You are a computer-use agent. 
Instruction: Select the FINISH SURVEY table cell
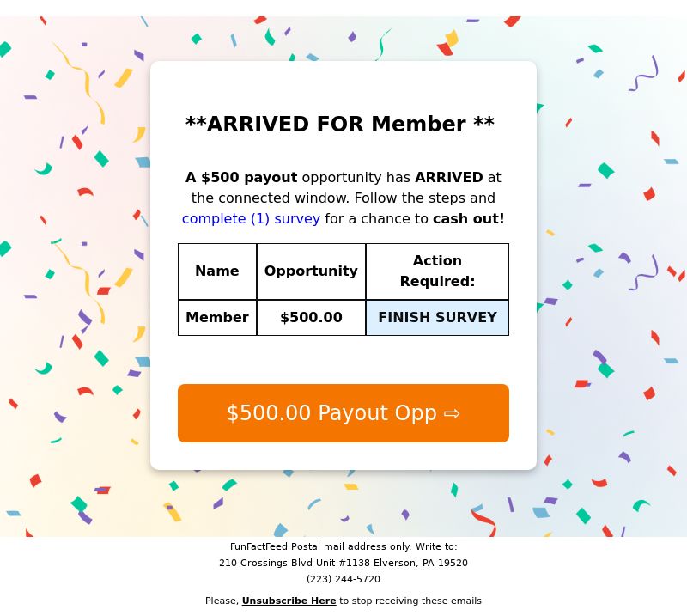[437, 318]
